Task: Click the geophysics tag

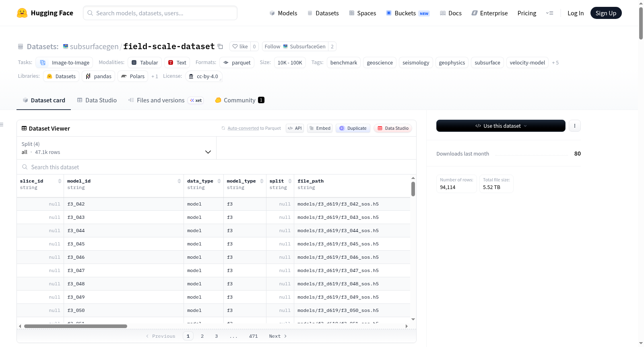Action: pos(452,62)
